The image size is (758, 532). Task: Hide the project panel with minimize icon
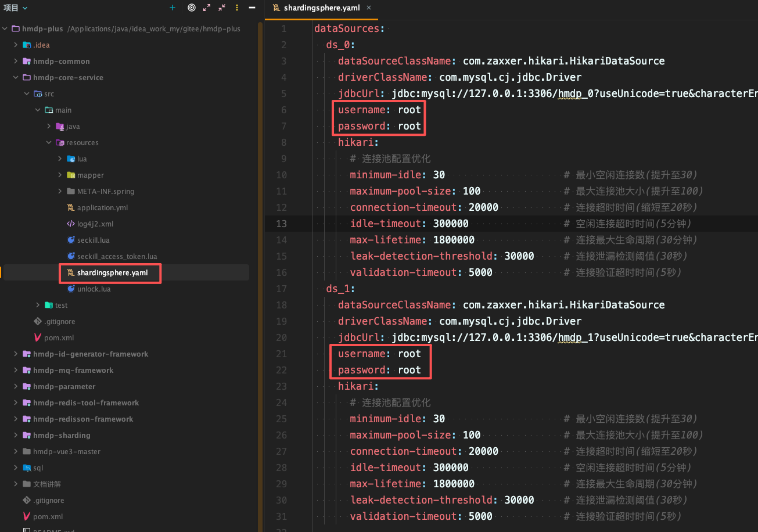coord(252,8)
